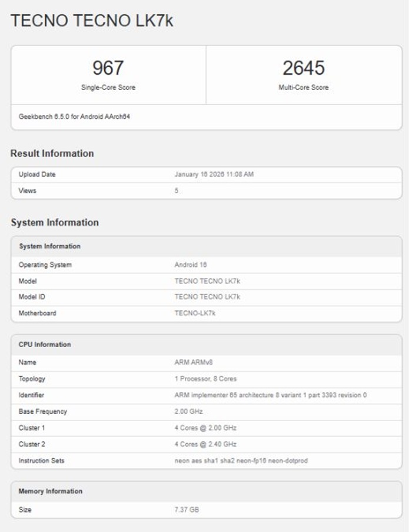Click the TECNO TECNO LK7k page title

pyautogui.click(x=92, y=21)
